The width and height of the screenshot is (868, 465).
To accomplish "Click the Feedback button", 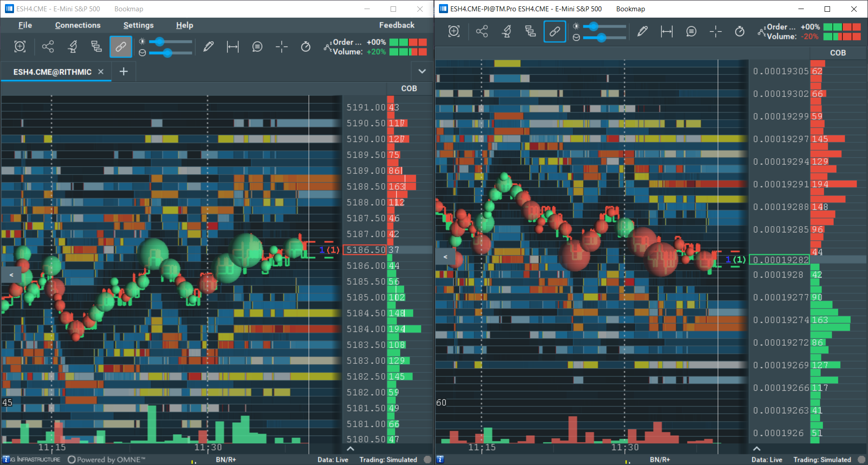I will click(x=396, y=25).
